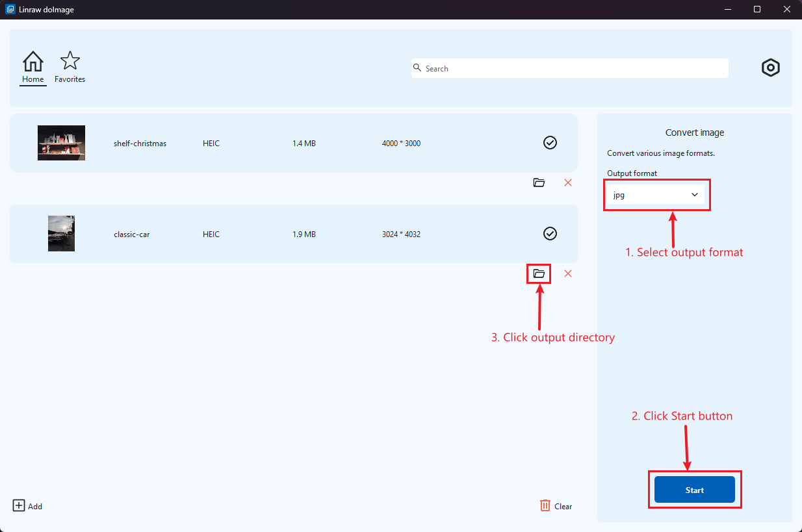Select jpg in the output format combo box
The height and width of the screenshot is (532, 802).
pos(656,194)
